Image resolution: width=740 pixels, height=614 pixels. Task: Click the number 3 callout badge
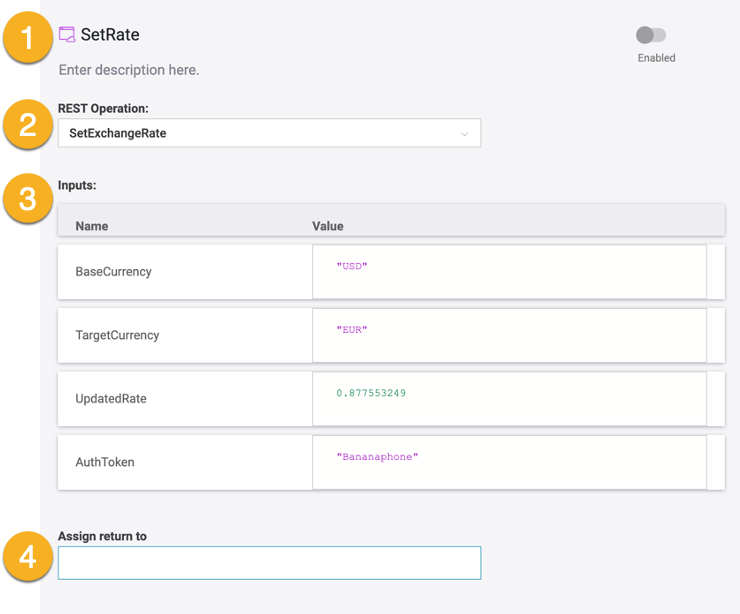[x=28, y=198]
